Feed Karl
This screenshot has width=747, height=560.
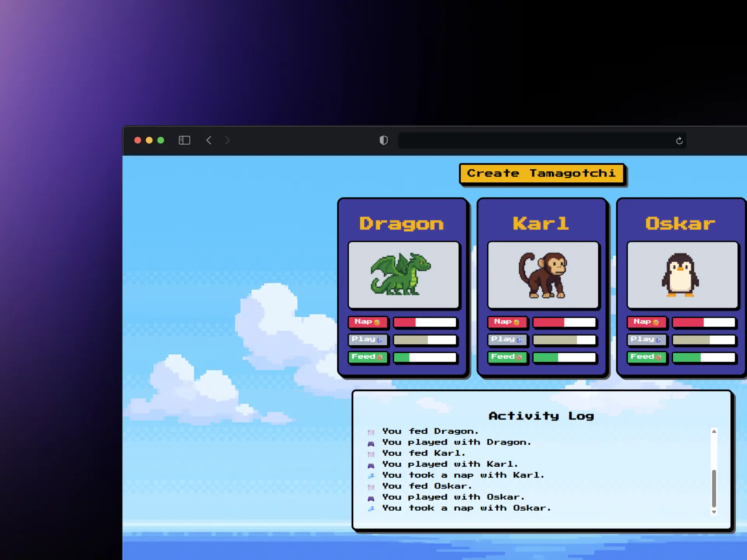[x=507, y=357]
